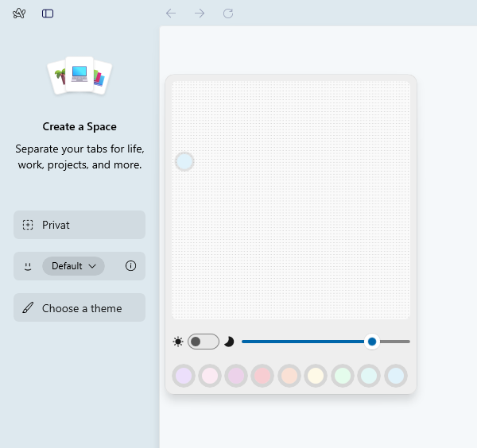This screenshot has height=448, width=477.
Task: Click the Privat space name field
Action: [x=79, y=225]
